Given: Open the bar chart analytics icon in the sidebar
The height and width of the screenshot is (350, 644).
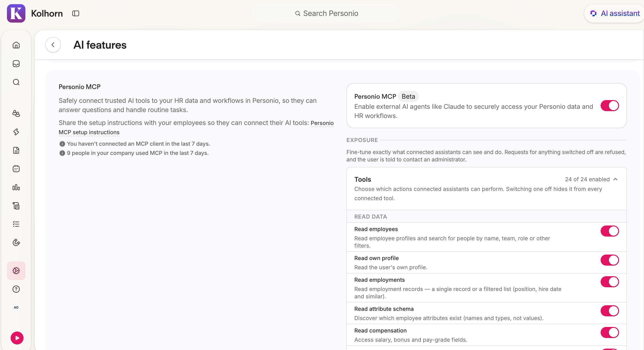Looking at the screenshot, I should pos(16,187).
